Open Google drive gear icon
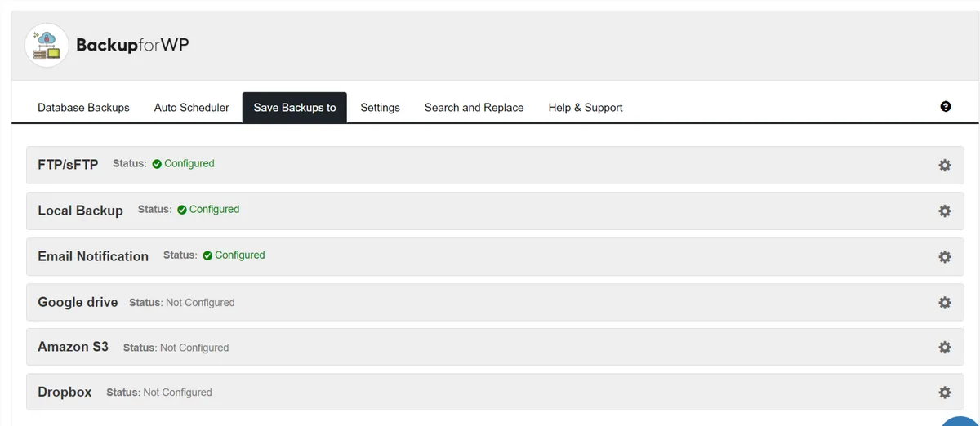Image resolution: width=980 pixels, height=426 pixels. [x=945, y=303]
